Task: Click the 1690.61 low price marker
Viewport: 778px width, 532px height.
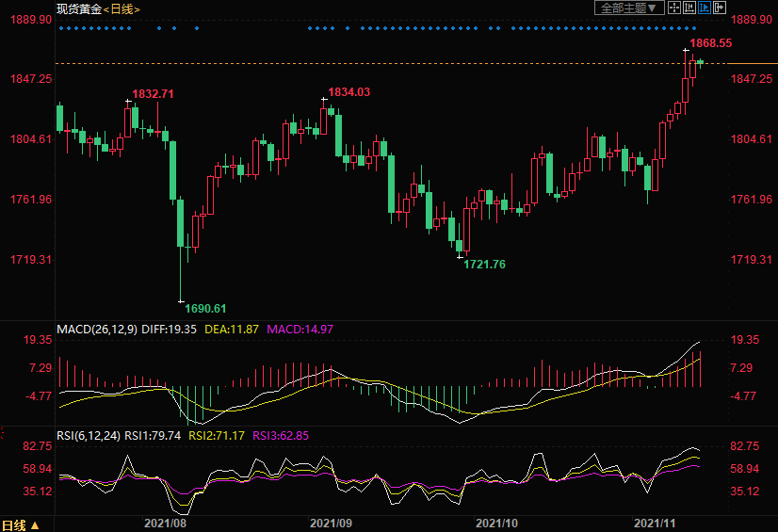Action: [x=205, y=308]
